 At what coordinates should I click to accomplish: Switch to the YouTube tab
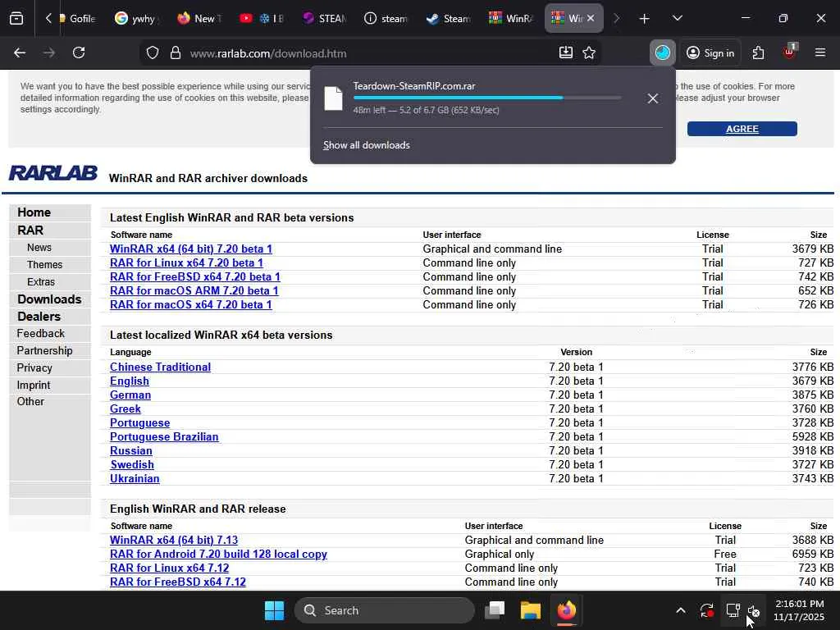click(262, 19)
